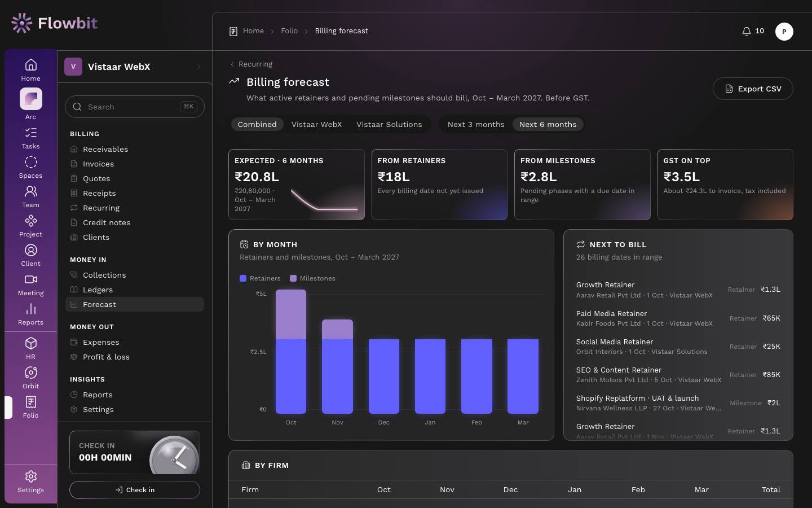812x508 pixels.
Task: Open Invoices in the Billing menu
Action: [134, 164]
